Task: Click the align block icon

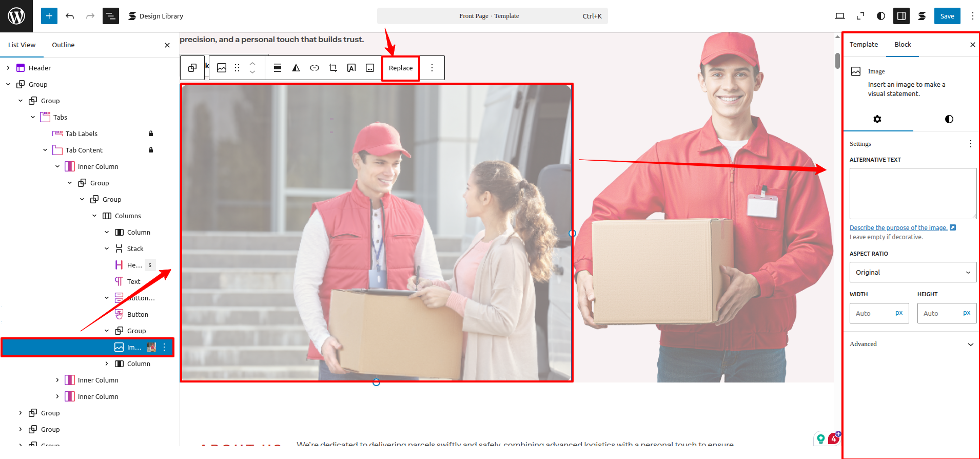Action: point(278,68)
